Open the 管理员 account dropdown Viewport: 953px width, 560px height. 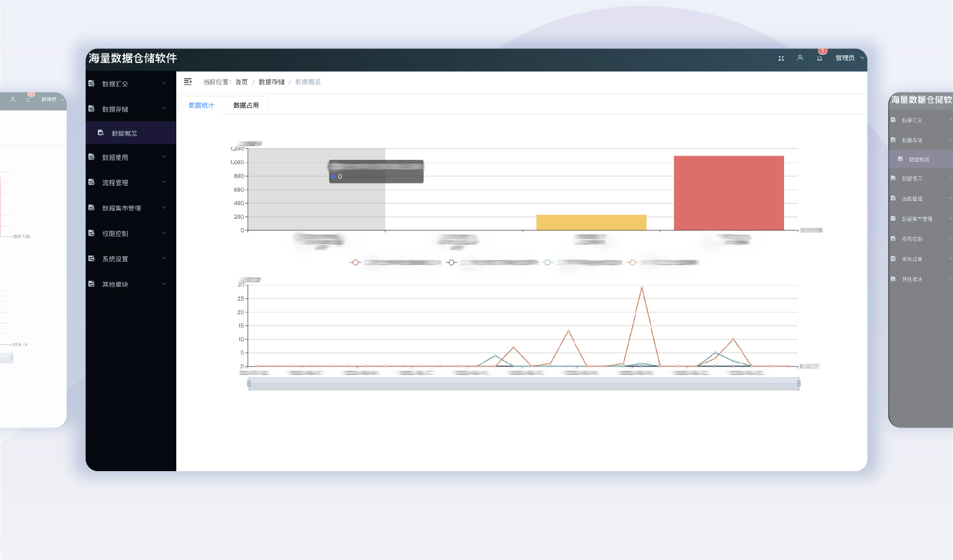[849, 58]
